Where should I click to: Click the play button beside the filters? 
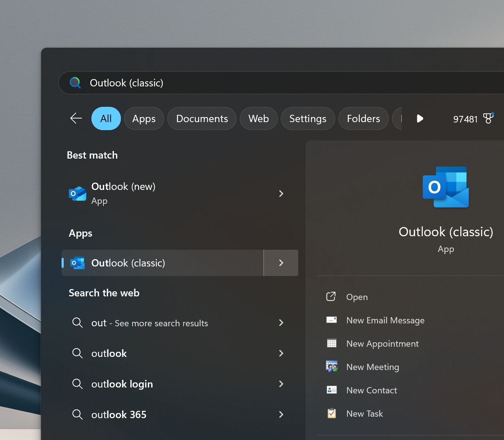[x=420, y=118]
